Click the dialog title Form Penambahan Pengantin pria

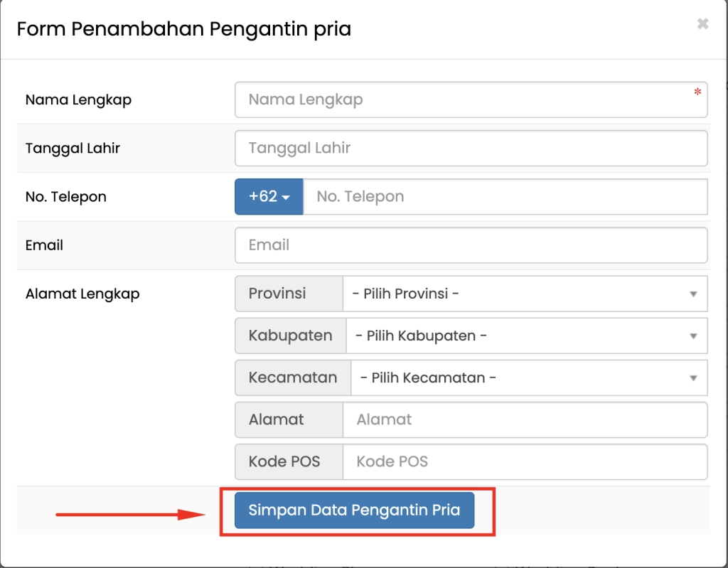point(184,29)
